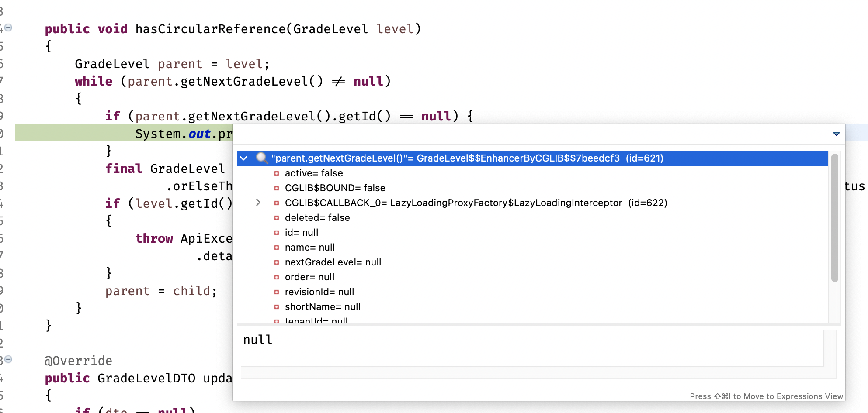This screenshot has height=413, width=868.
Task: Collapse the parent.getNextGradeLevel() tree node
Action: 243,158
